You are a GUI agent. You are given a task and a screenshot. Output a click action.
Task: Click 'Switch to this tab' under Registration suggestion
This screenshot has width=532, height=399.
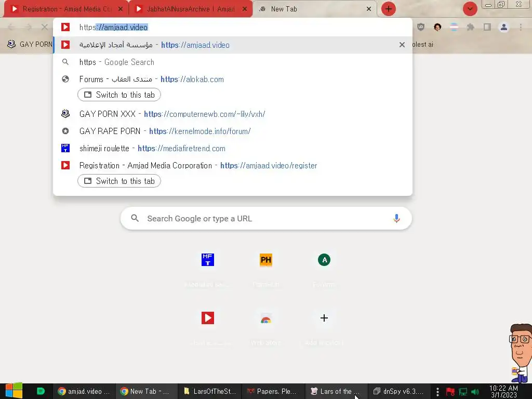tap(119, 181)
